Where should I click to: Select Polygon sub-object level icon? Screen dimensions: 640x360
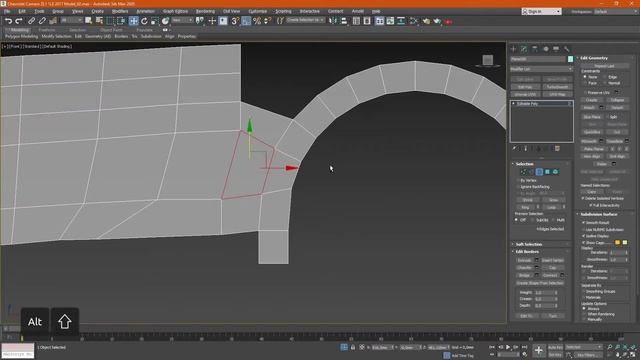547,172
